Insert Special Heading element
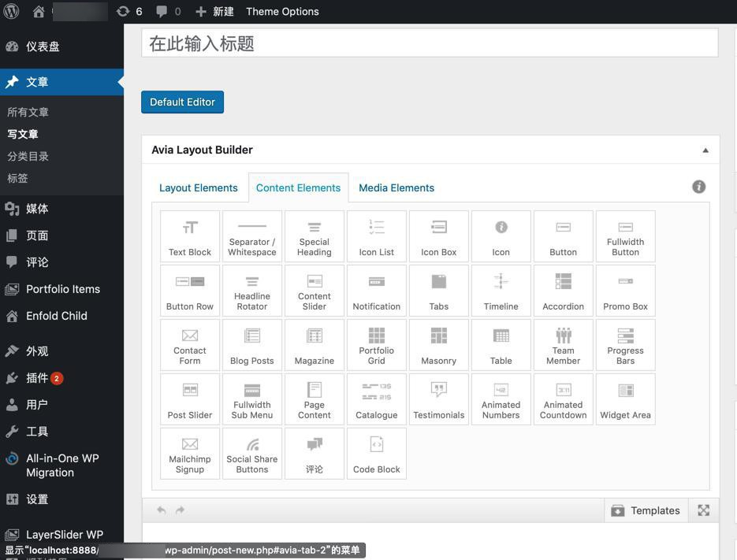This screenshot has width=737, height=560. click(315, 236)
